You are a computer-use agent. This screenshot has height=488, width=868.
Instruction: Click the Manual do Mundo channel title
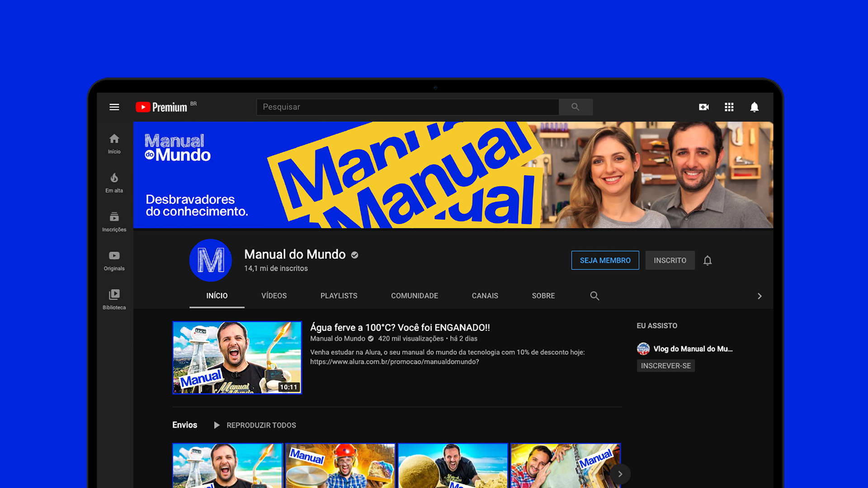coord(295,254)
